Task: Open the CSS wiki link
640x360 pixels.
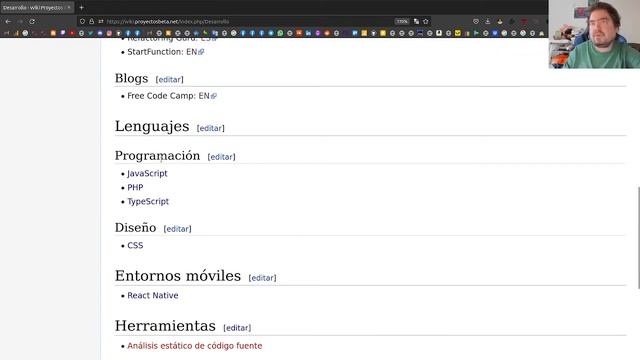Action: coord(135,245)
